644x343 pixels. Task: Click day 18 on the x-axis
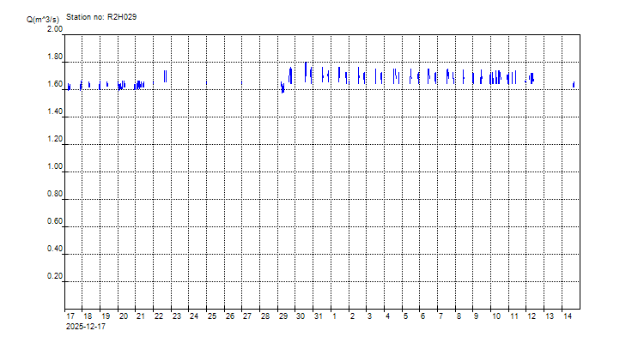pyautogui.click(x=88, y=316)
